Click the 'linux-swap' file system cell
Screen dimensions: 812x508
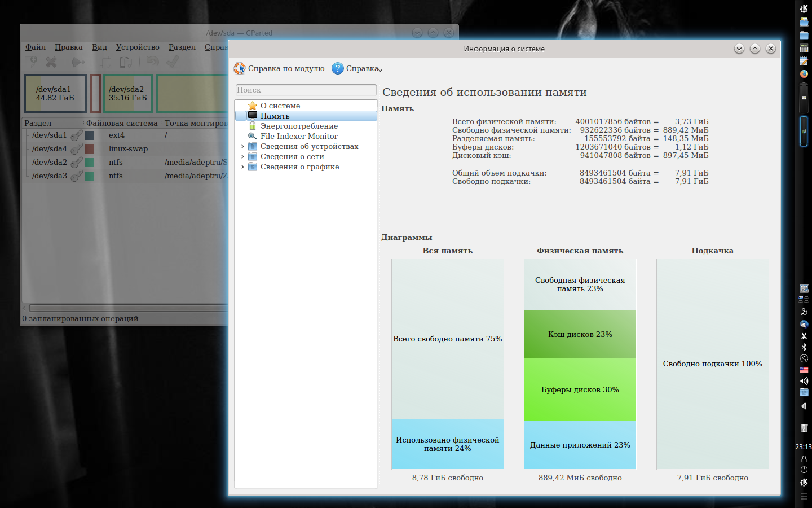(128, 149)
